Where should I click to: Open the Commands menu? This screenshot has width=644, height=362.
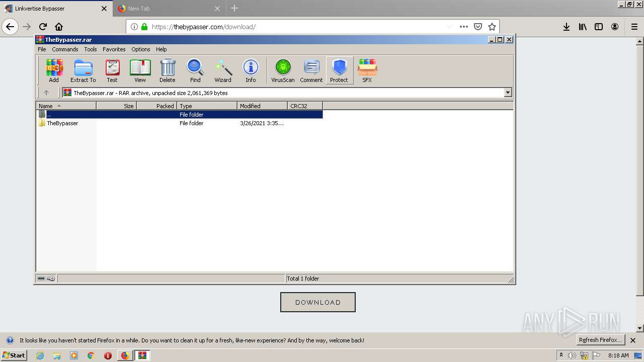[65, 49]
